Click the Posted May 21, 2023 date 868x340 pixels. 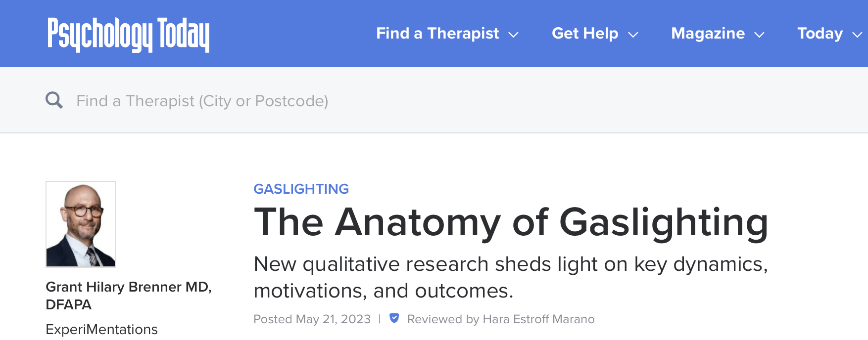pos(312,319)
